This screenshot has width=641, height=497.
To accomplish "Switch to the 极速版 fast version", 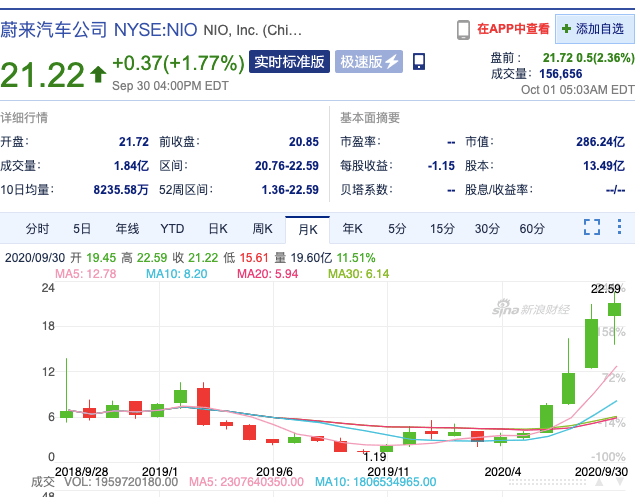I will pyautogui.click(x=369, y=62).
